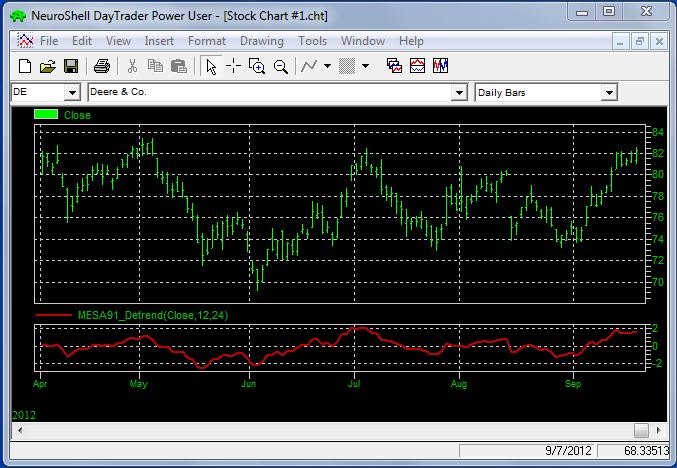Click the red-blue indicator wizard icon

pyautogui.click(x=418, y=66)
